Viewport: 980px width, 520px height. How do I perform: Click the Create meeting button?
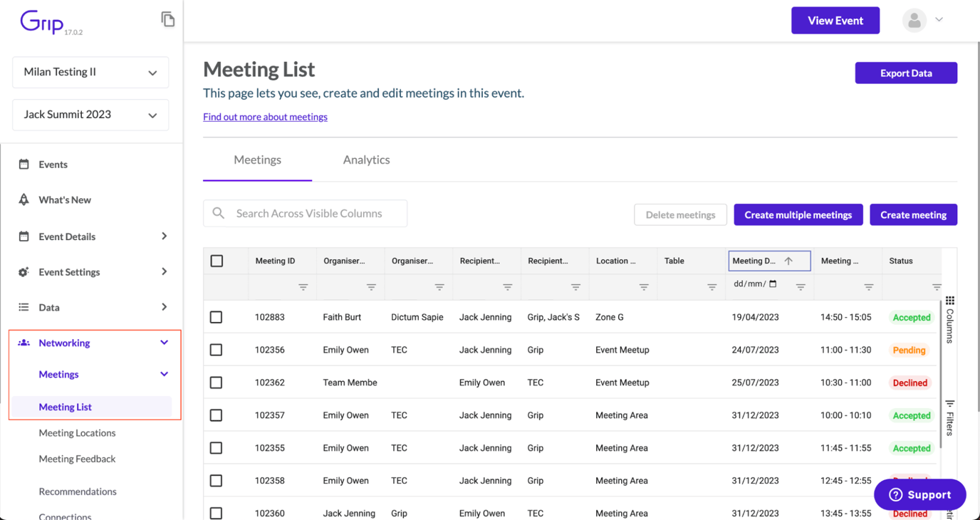[913, 214]
